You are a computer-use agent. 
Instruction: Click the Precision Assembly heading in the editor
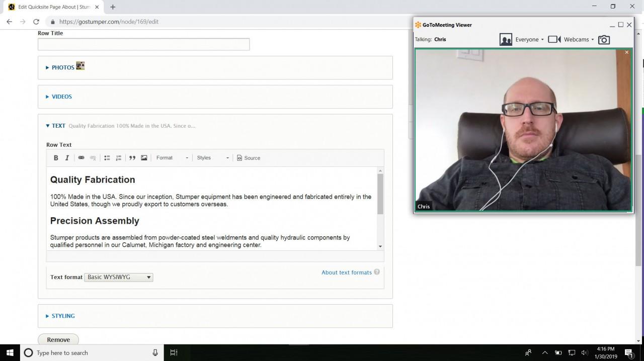[95, 221]
